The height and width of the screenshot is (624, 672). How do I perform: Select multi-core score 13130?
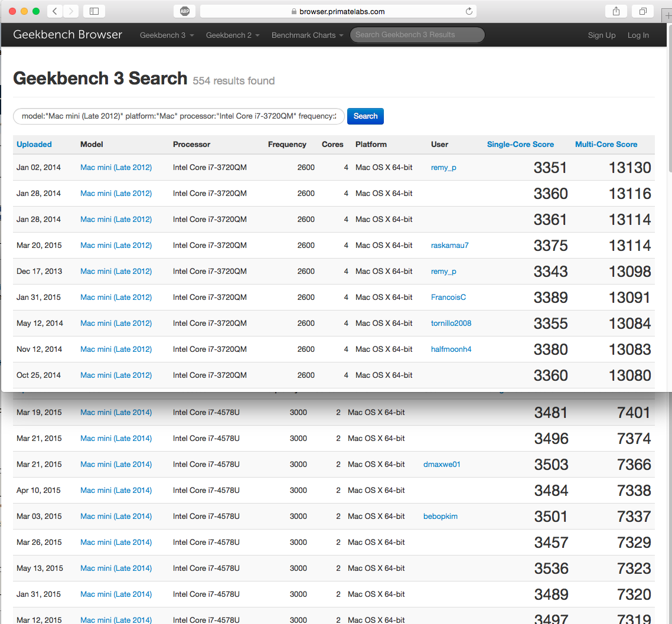(630, 168)
